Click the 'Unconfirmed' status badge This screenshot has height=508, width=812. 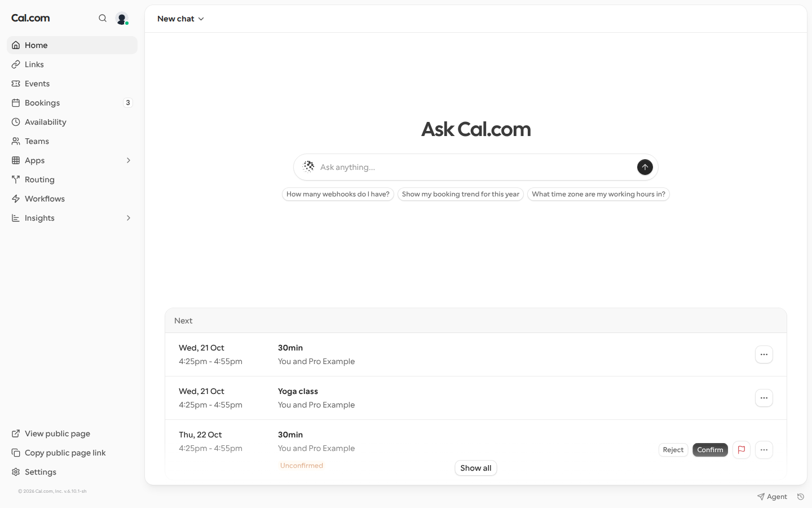point(302,466)
